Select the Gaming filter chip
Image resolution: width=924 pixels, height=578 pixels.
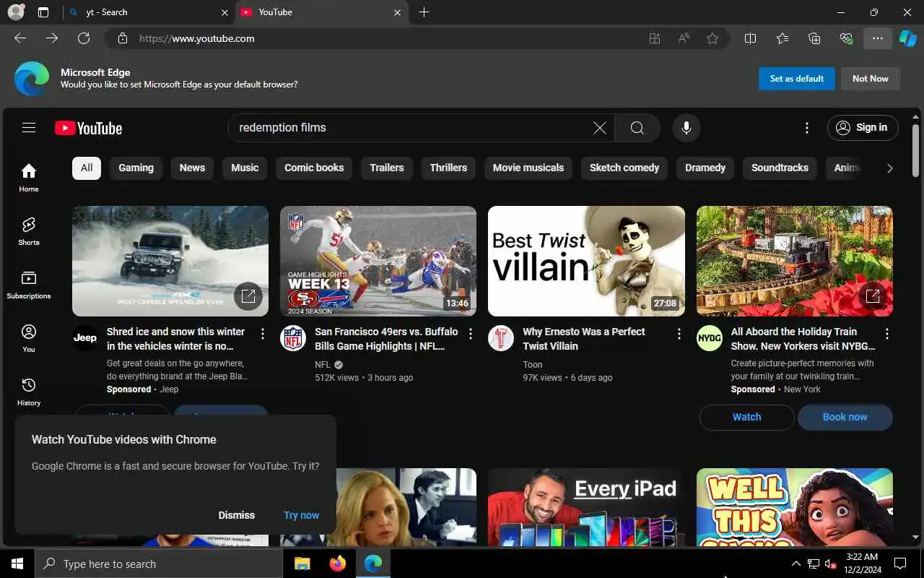click(136, 168)
